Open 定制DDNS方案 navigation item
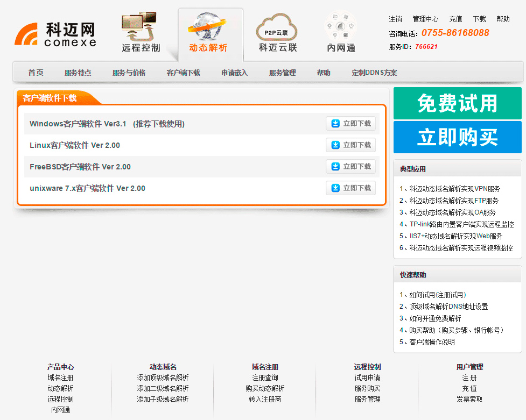The height and width of the screenshot is (420, 526). coord(374,73)
